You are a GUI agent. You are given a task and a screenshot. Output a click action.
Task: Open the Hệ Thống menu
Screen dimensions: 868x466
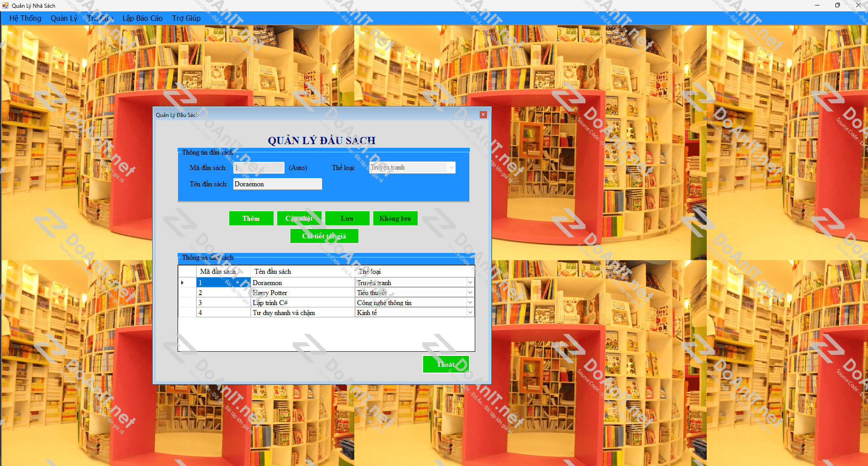(25, 18)
